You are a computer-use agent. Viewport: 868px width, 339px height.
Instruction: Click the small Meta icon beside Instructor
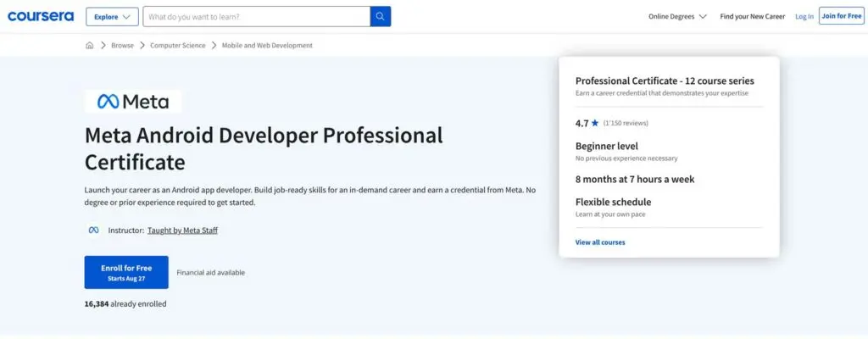(93, 230)
